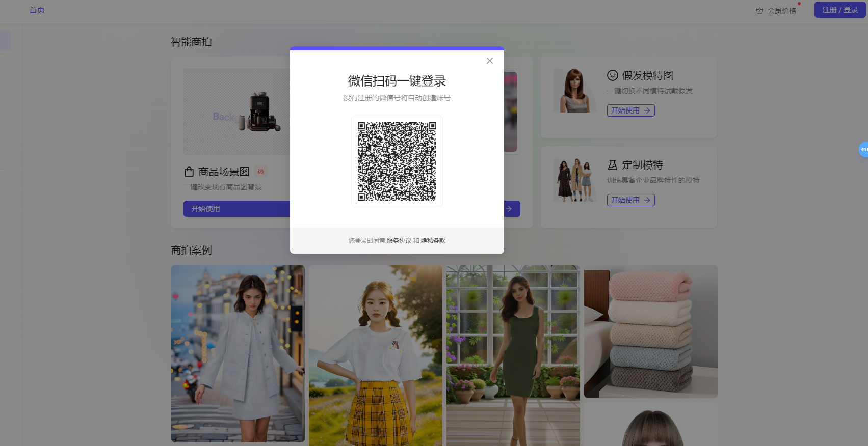Open the 服务协议 link
The height and width of the screenshot is (446, 868).
point(399,241)
